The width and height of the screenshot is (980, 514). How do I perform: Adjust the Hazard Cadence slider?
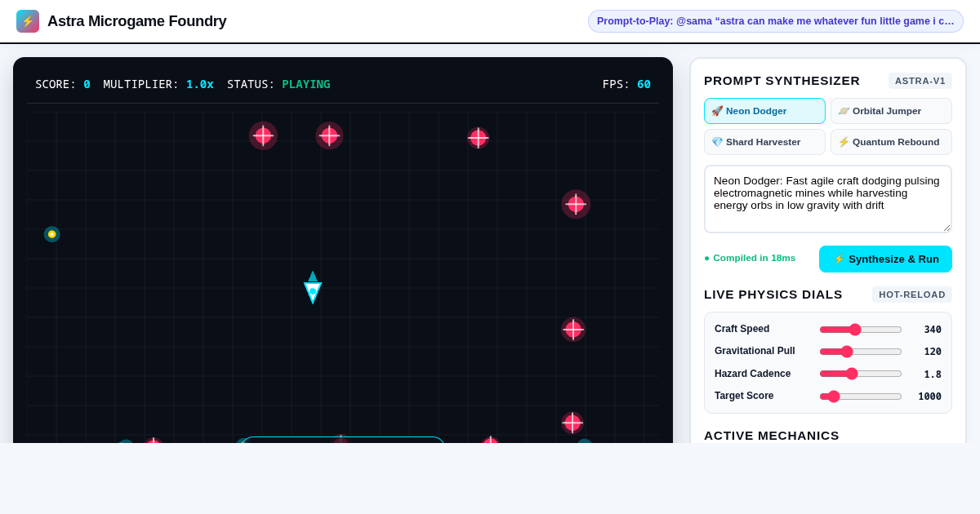click(x=861, y=374)
